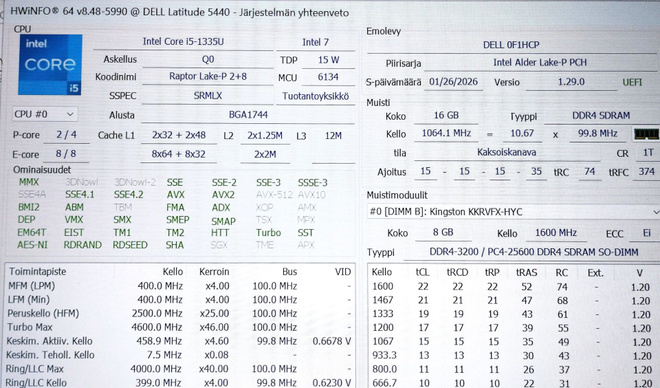The width and height of the screenshot is (660, 388).
Task: Click the DELL 0F1HCP motherboard field
Action: pyautogui.click(x=511, y=45)
